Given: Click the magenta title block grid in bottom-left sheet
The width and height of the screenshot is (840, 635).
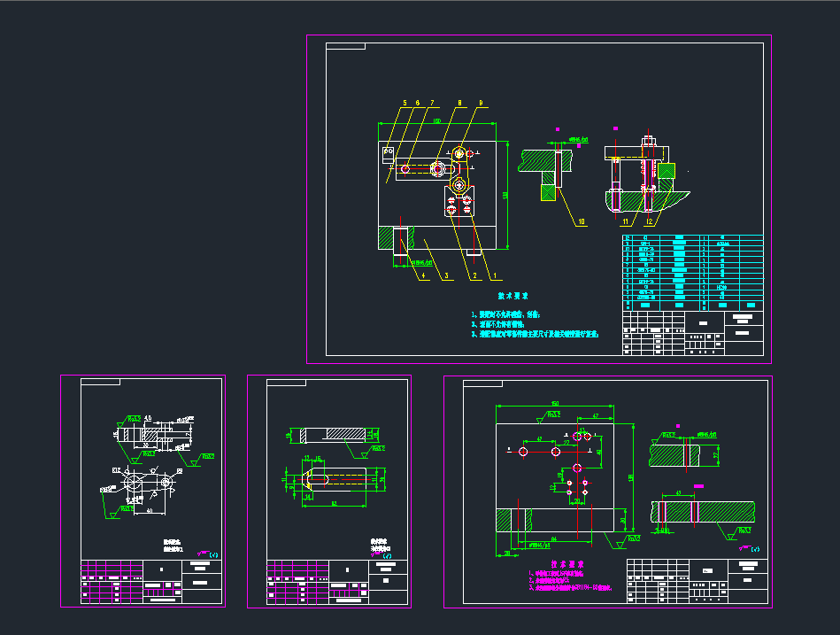Looking at the screenshot, I should tap(112, 582).
